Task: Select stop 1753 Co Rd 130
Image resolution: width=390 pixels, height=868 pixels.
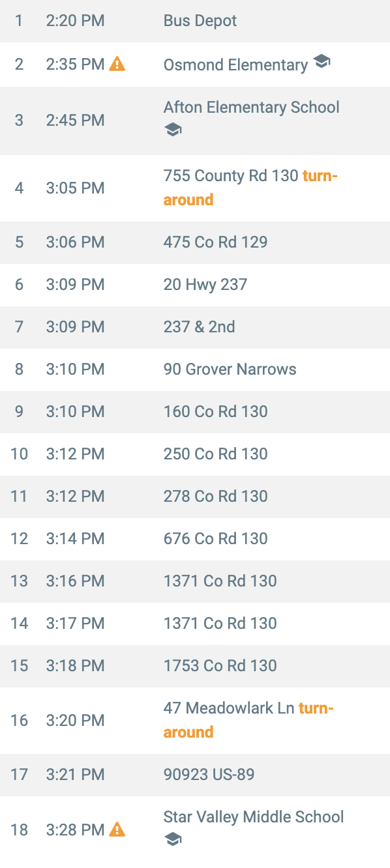Action: 195,666
